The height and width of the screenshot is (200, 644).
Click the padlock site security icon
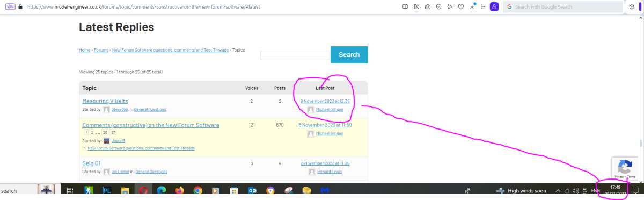(x=20, y=7)
